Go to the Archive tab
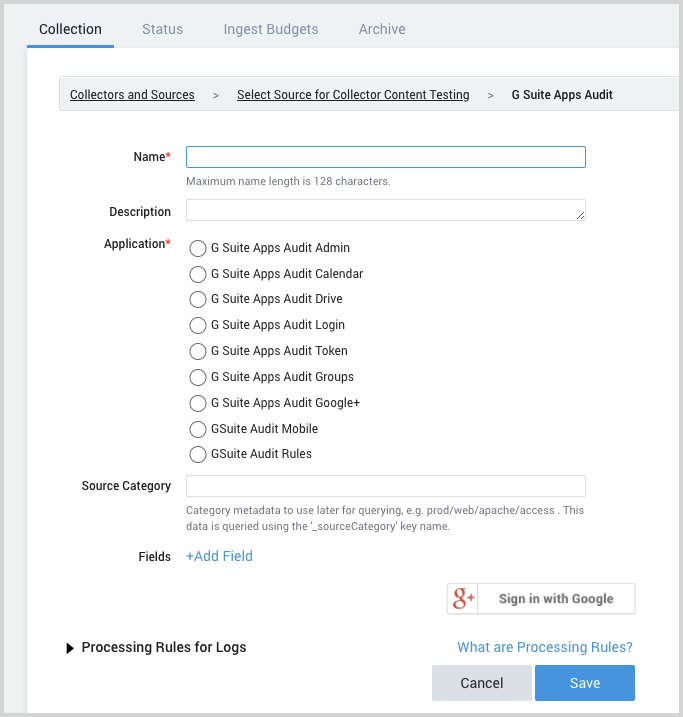Viewport: 683px width, 717px height. (x=382, y=29)
